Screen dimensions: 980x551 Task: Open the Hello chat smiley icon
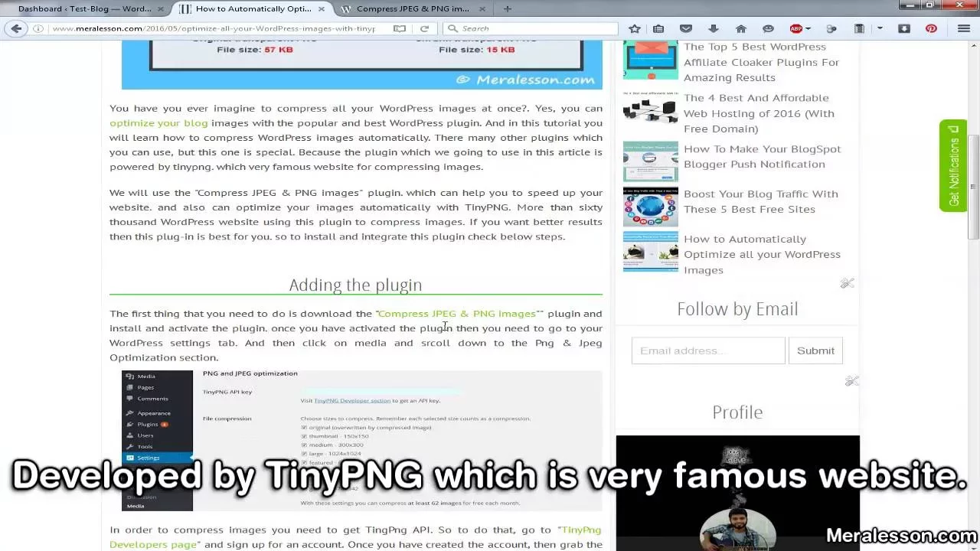(x=768, y=28)
